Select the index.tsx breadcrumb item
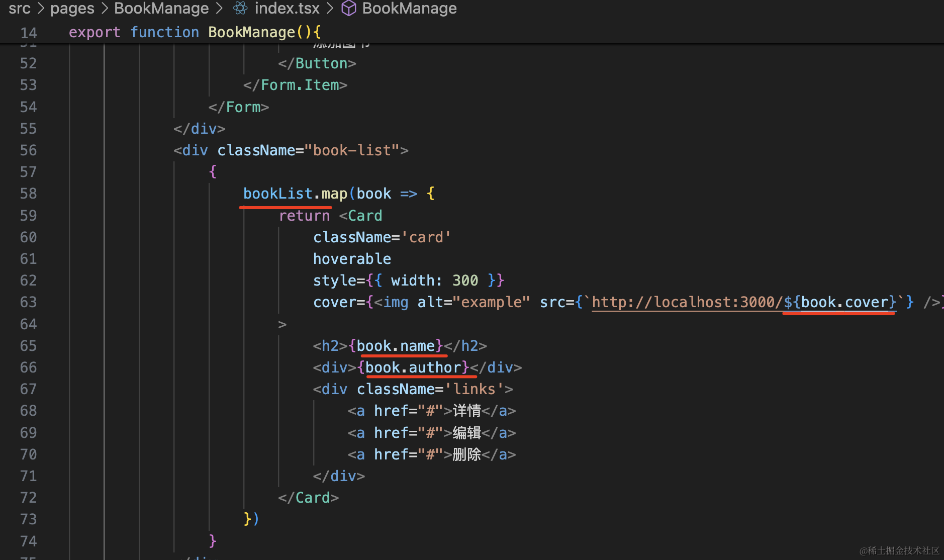The height and width of the screenshot is (560, 944). point(287,8)
